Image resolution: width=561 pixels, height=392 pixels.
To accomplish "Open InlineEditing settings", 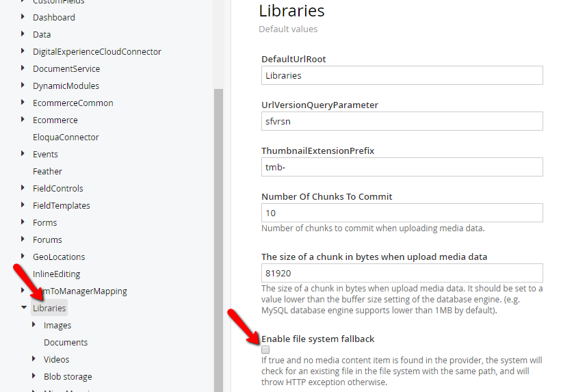I will (57, 274).
